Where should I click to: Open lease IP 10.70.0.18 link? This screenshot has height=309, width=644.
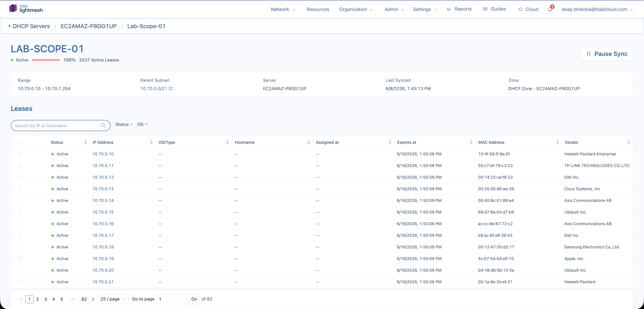[103, 247]
